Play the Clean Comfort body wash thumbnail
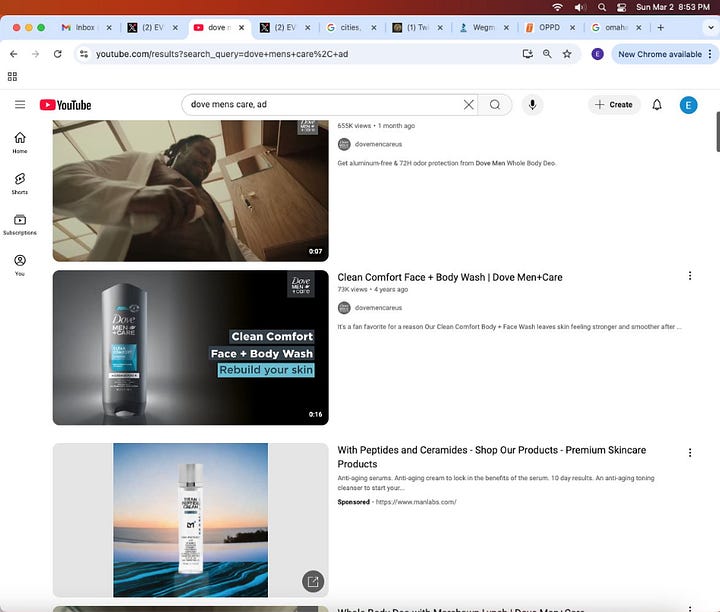 (x=191, y=348)
